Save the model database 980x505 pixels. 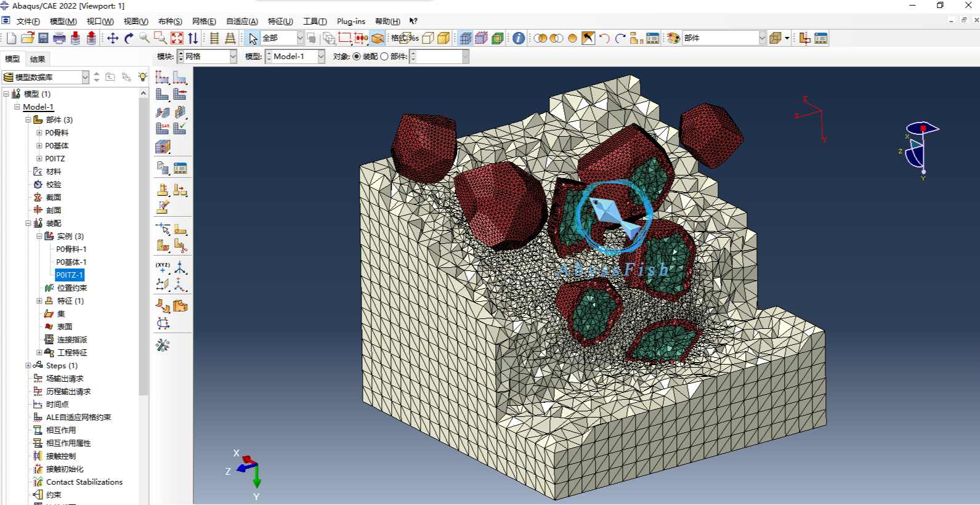pos(43,38)
